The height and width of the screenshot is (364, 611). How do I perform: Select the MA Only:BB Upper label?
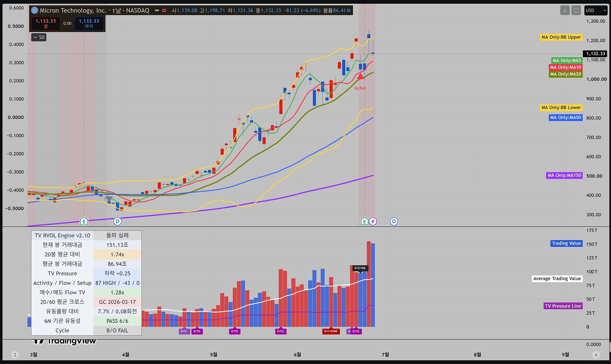[x=561, y=37]
